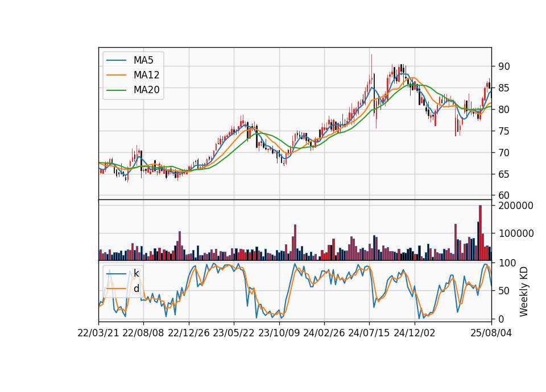The image size is (546, 392).
Task: Click the 'k' legend label in KD panel
Action: (136, 273)
